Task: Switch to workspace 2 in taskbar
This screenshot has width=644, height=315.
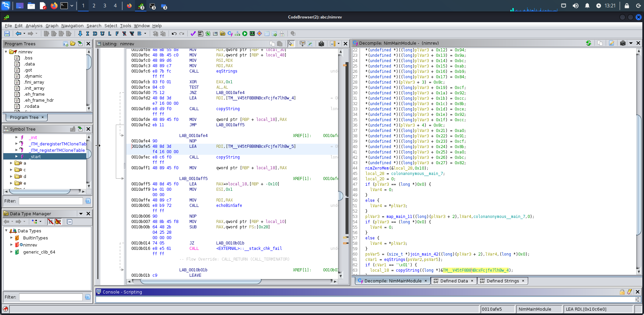Action: point(94,6)
